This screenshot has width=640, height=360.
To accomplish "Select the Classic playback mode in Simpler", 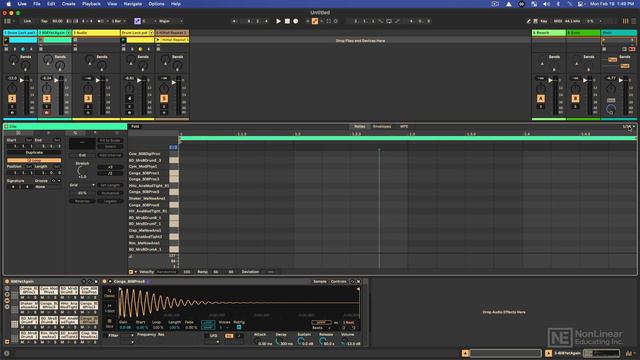I will point(109,293).
